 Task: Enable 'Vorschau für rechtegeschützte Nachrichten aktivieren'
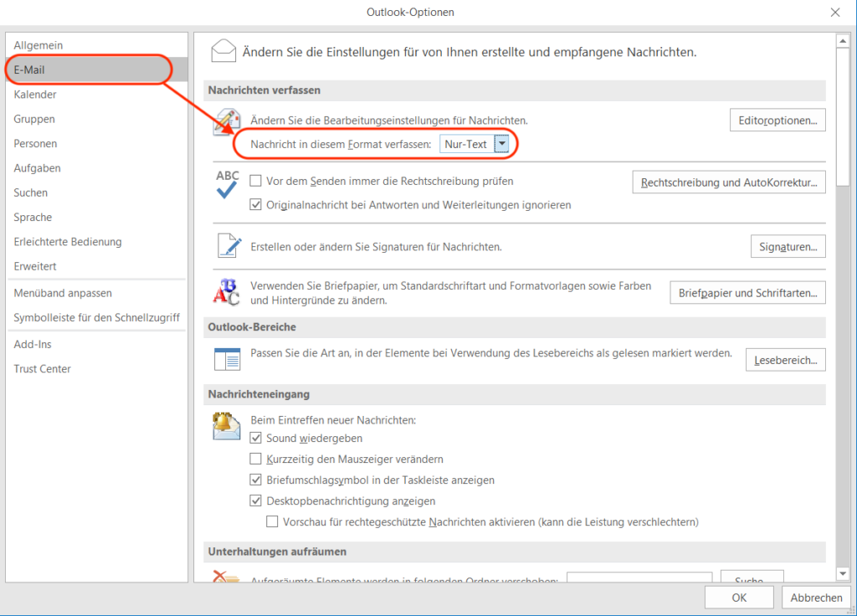[x=272, y=521]
